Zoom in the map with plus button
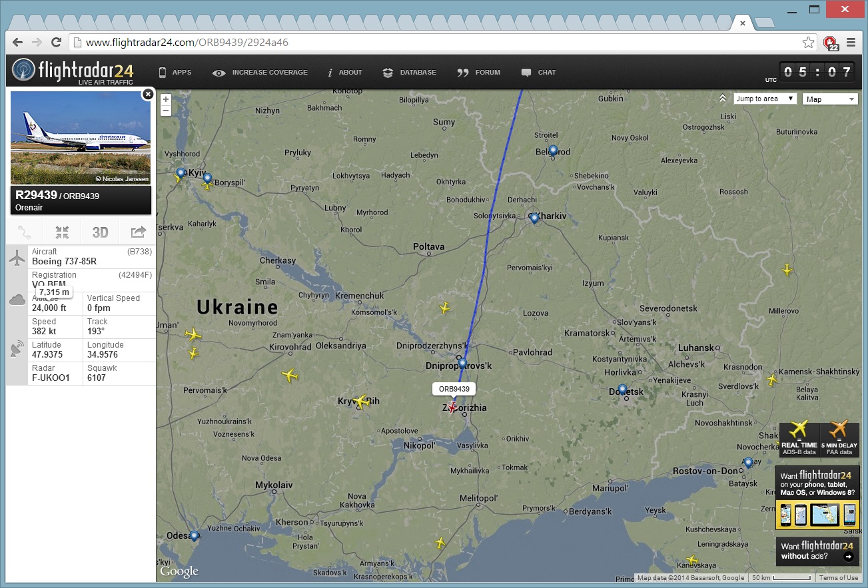Image resolution: width=868 pixels, height=588 pixels. click(x=166, y=100)
